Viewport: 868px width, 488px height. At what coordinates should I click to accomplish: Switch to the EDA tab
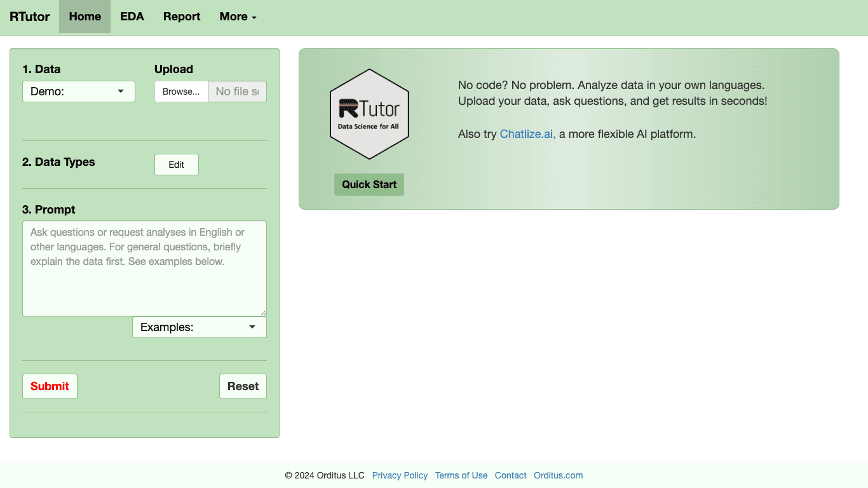132,17
